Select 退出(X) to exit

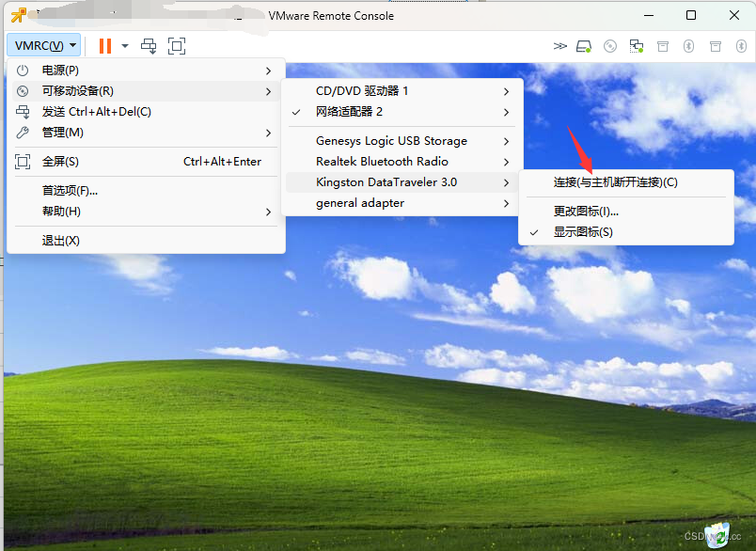(147, 241)
